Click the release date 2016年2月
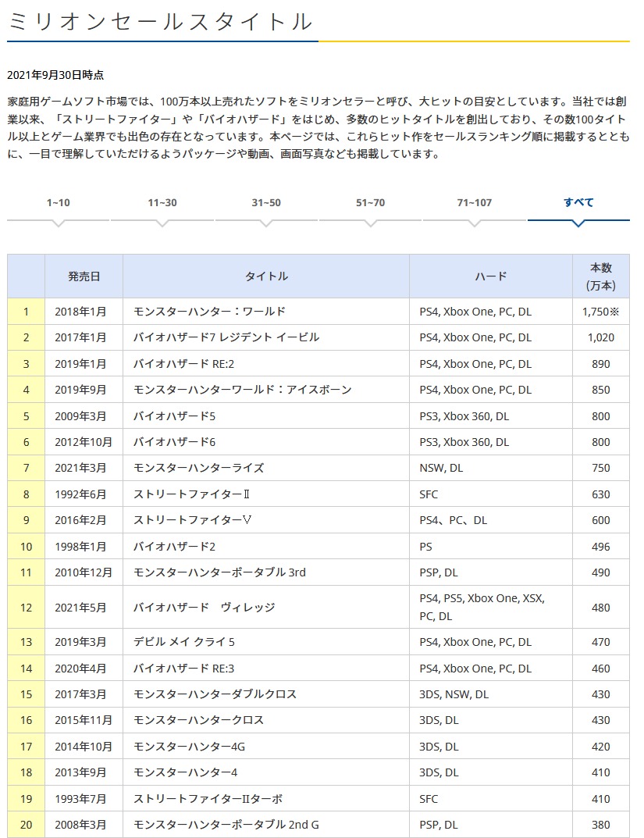Image resolution: width=644 pixels, height=838 pixels. 80,521
